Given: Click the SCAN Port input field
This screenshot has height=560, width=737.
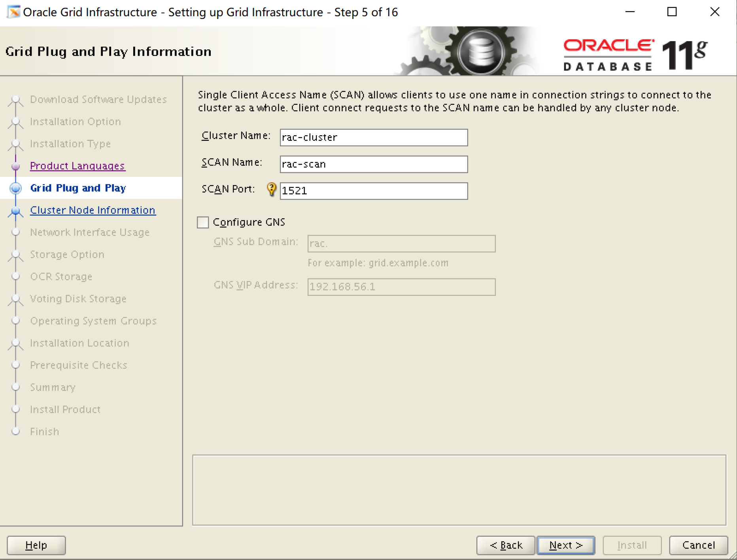Looking at the screenshot, I should click(374, 191).
